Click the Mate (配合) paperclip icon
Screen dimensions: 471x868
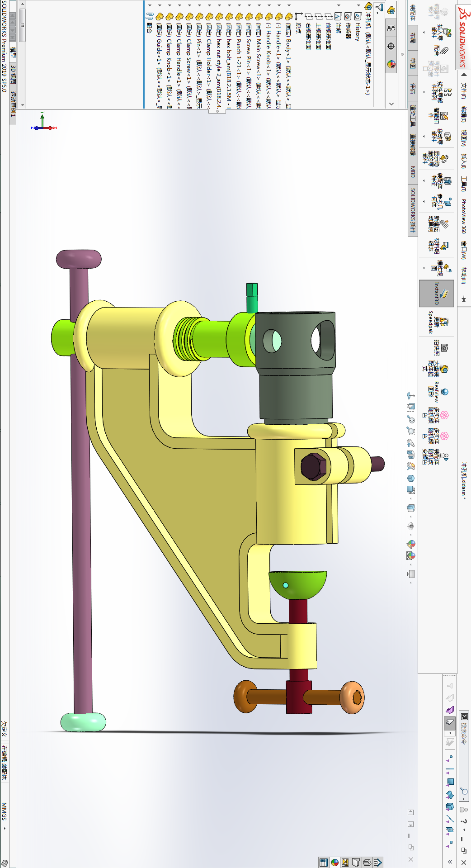[445, 51]
